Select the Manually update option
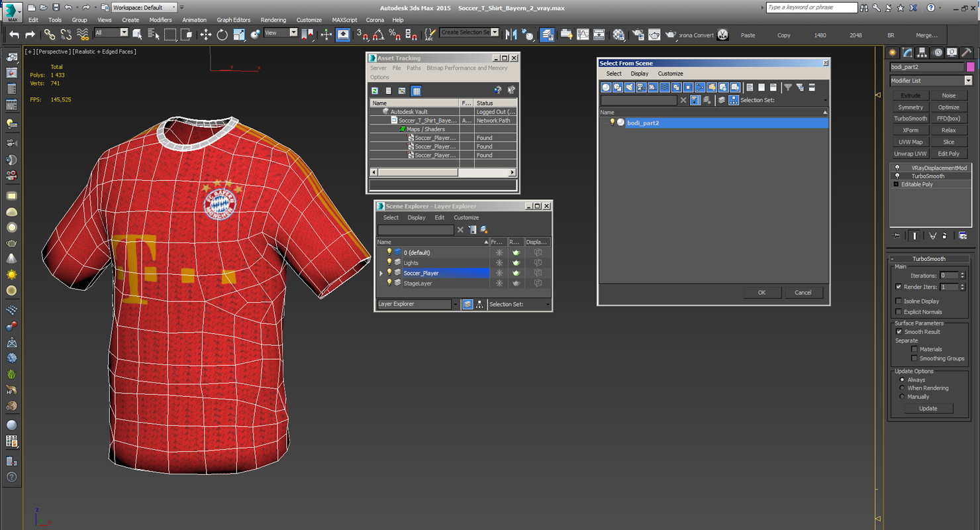 pos(902,397)
